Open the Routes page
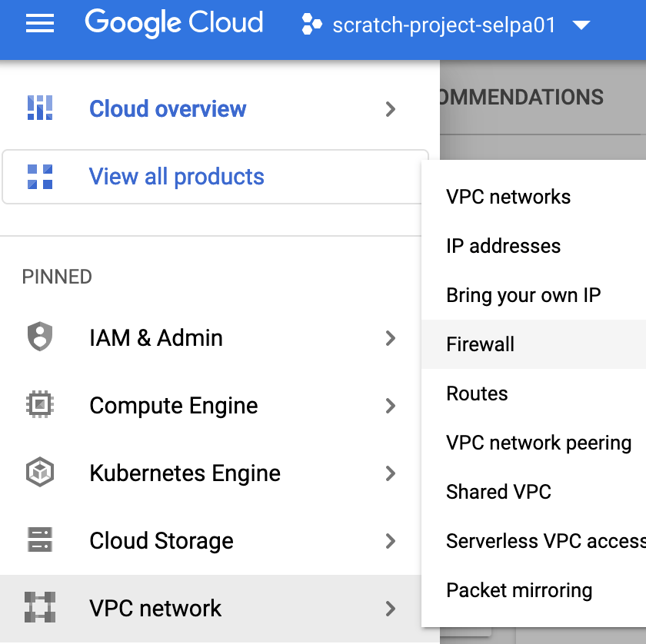Screen dimensions: 646x644 (477, 393)
